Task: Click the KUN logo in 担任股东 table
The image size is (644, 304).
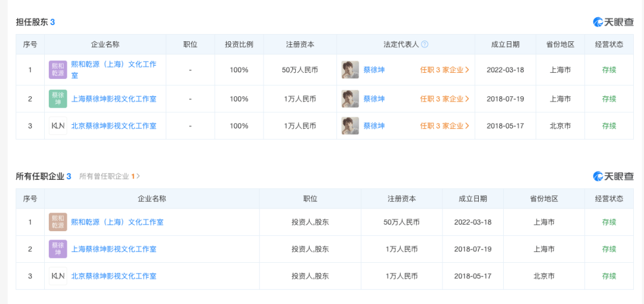Action: (x=58, y=126)
